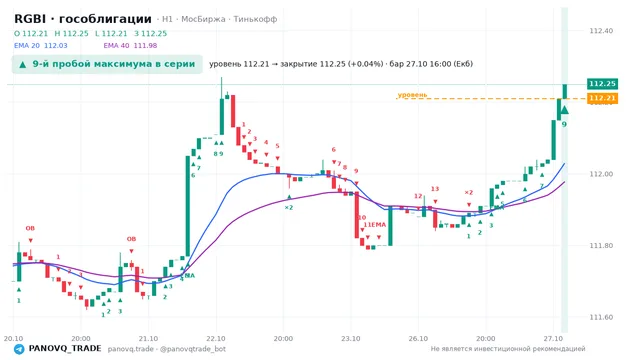Click the 112.40 price axis label
The width and height of the screenshot is (640, 360).
pos(601,31)
